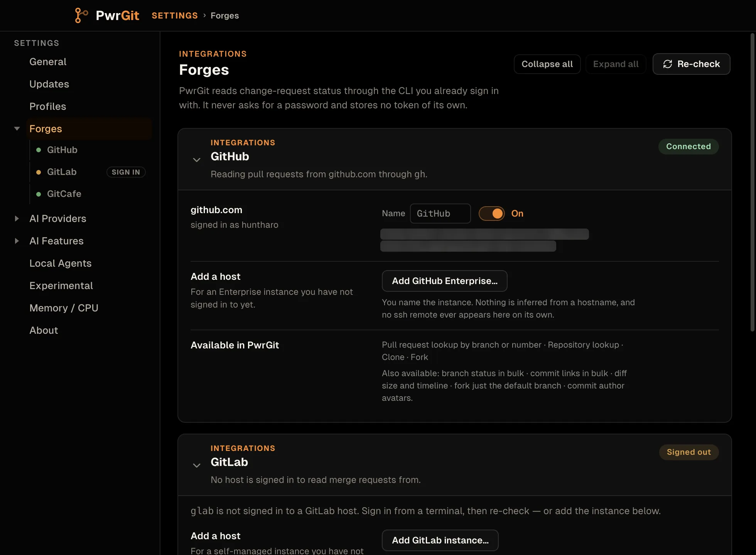Click the Connected status badge
Image resolution: width=756 pixels, height=555 pixels.
point(688,146)
